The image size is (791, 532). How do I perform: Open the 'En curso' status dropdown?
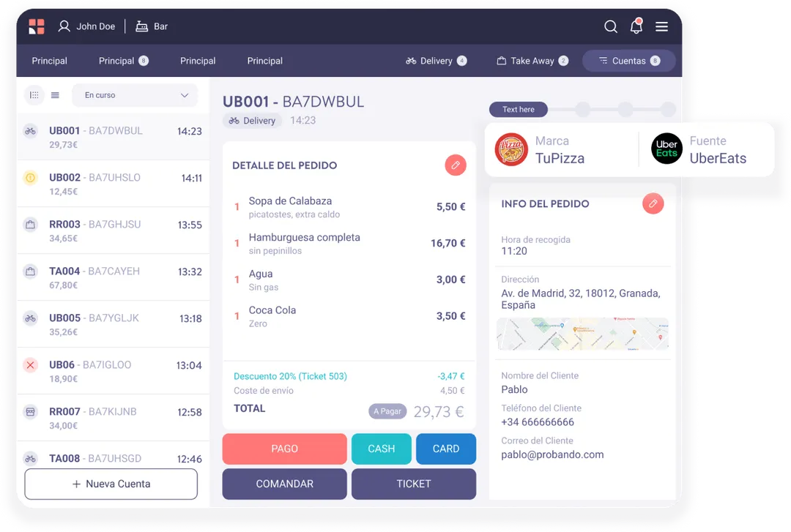[x=135, y=95]
